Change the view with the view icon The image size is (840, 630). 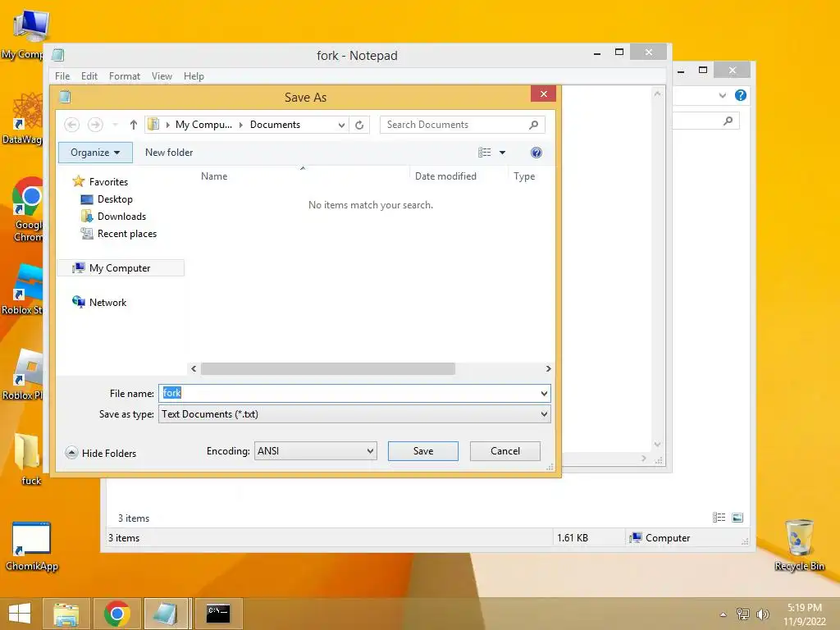(484, 153)
